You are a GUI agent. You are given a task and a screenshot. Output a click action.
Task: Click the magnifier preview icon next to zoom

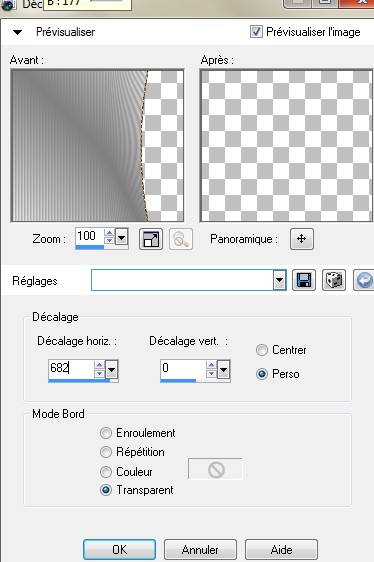pos(181,239)
